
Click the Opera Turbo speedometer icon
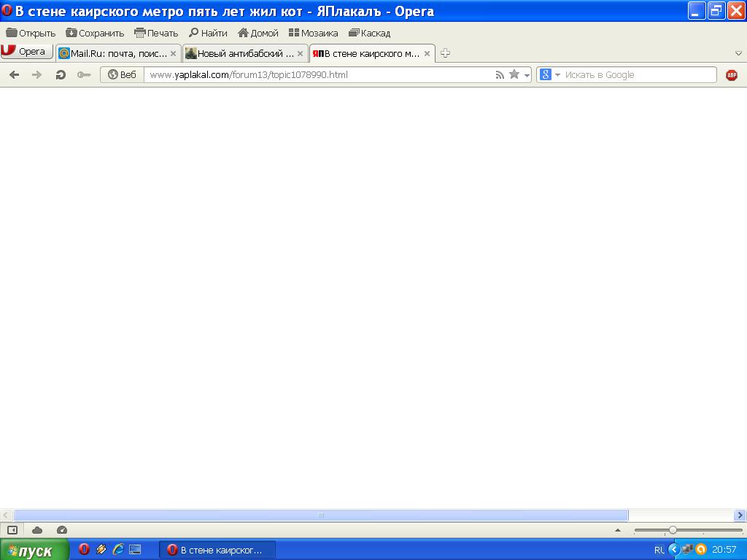tap(61, 530)
